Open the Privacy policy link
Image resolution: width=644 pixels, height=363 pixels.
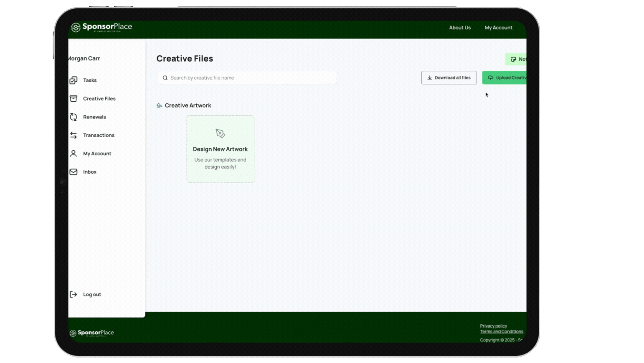click(493, 325)
